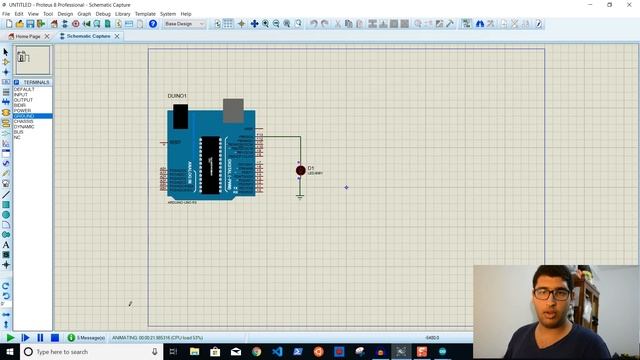Close the Schematic Capture tab
The image size is (640, 360).
click(x=117, y=36)
